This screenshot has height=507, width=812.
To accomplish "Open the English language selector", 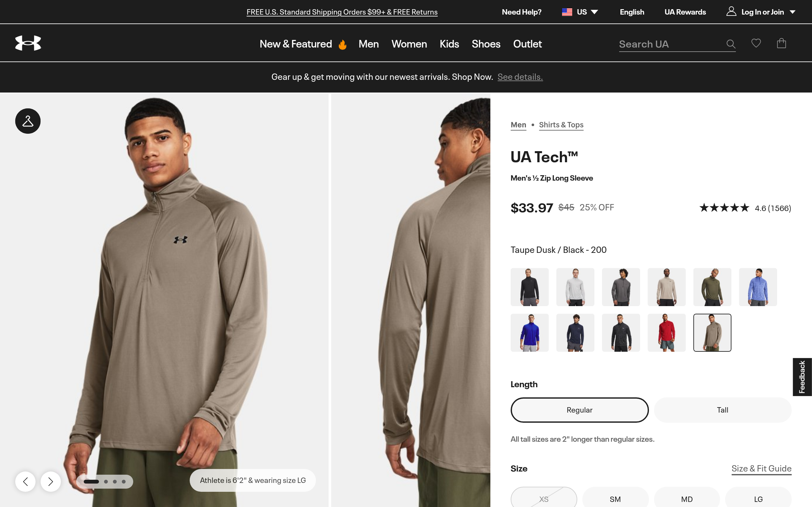I will (632, 12).
